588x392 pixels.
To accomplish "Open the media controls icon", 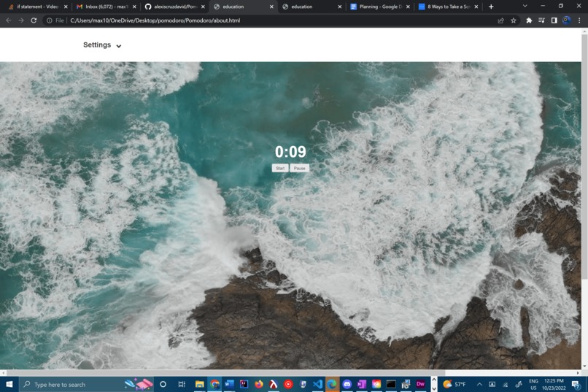I will click(x=541, y=20).
